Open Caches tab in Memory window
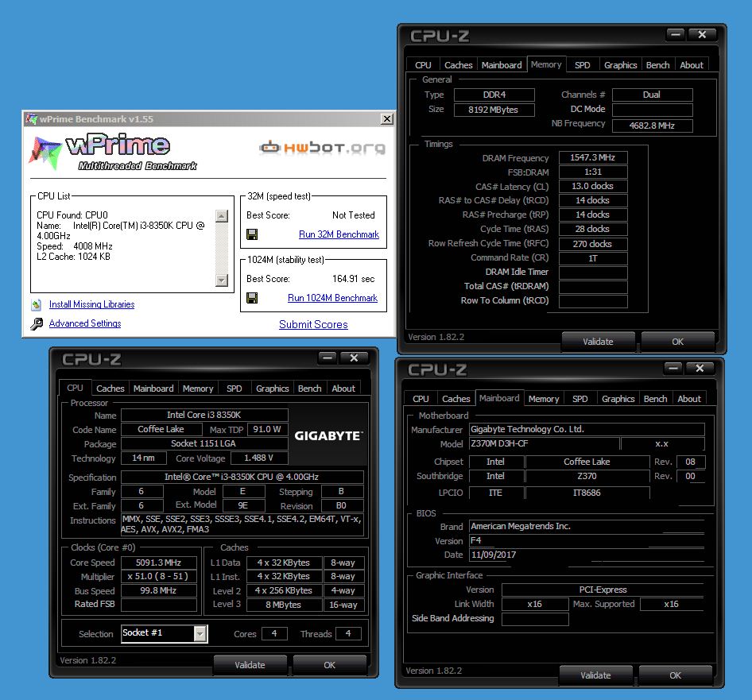 [459, 65]
